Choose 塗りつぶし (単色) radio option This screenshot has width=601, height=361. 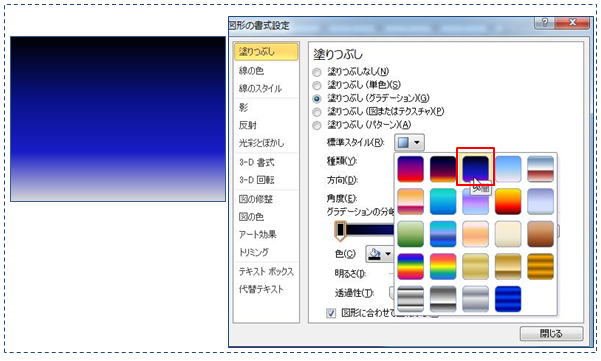(x=317, y=85)
